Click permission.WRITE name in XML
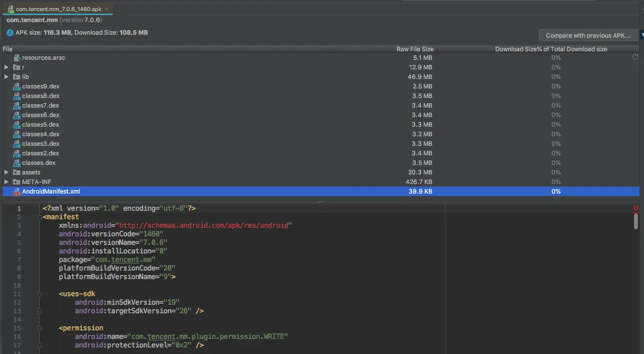644x354 pixels. point(208,336)
